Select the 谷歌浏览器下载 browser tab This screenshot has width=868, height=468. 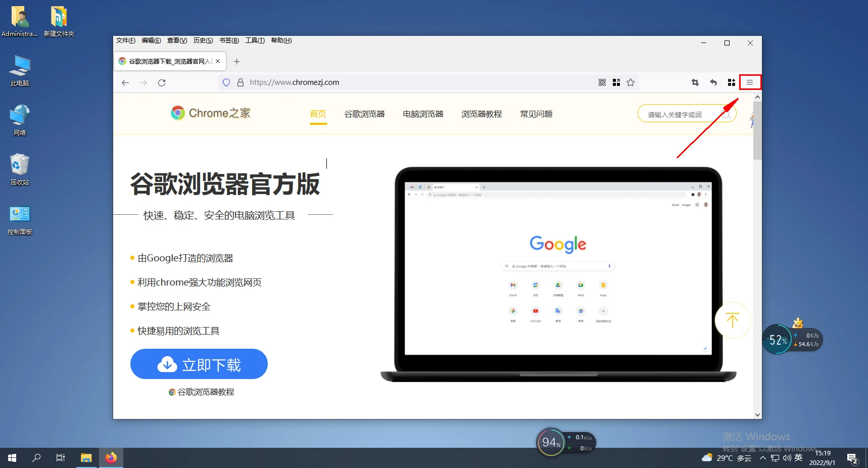point(170,61)
